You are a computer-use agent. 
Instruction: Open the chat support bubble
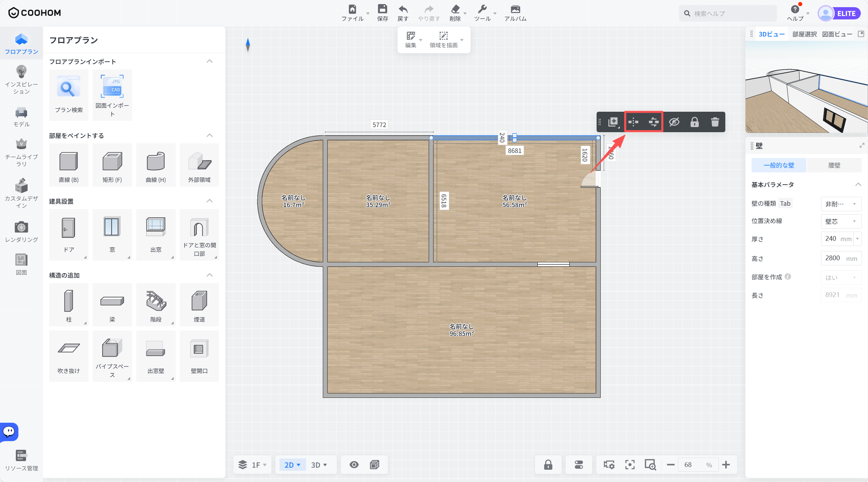coord(9,432)
